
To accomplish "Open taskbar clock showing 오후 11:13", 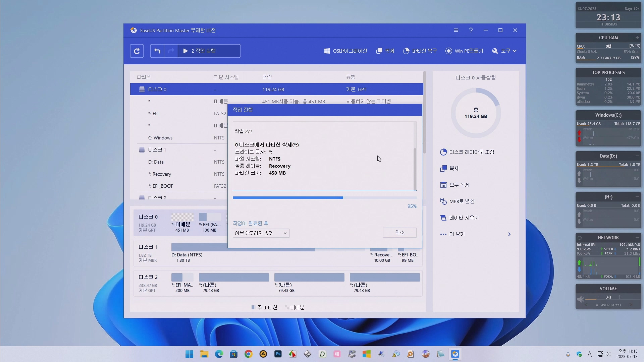I will pyautogui.click(x=627, y=354).
